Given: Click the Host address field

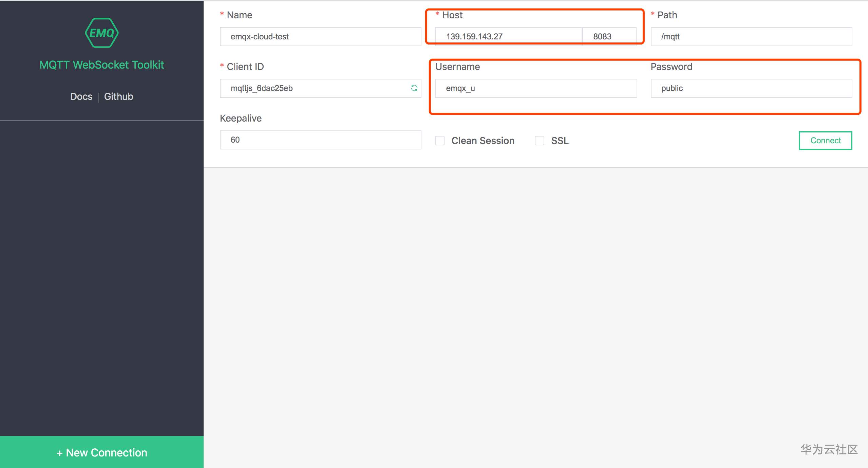Looking at the screenshot, I should tap(508, 37).
